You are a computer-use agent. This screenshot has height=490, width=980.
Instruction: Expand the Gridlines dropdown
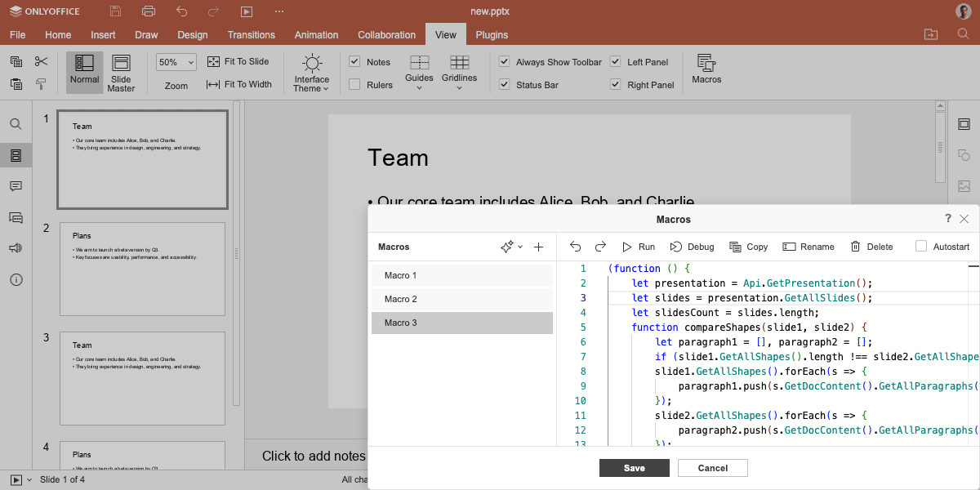click(x=459, y=73)
